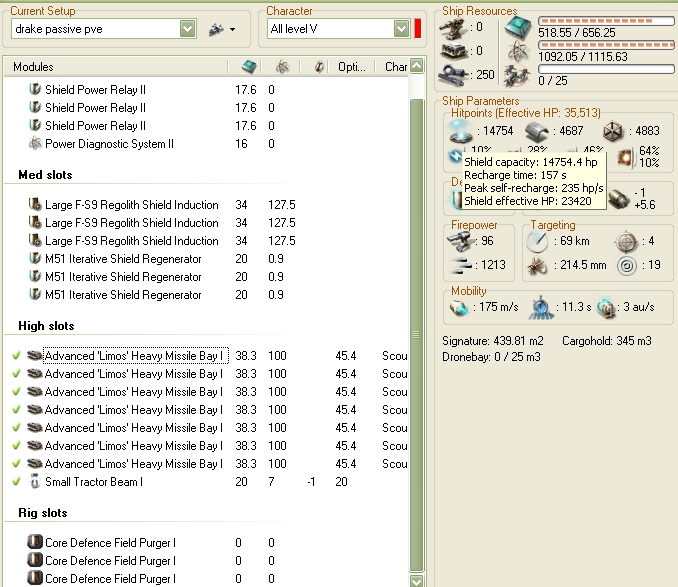Viewport: 678px width, 587px height.
Task: Click the ship setup options icon
Action: pyautogui.click(x=215, y=29)
